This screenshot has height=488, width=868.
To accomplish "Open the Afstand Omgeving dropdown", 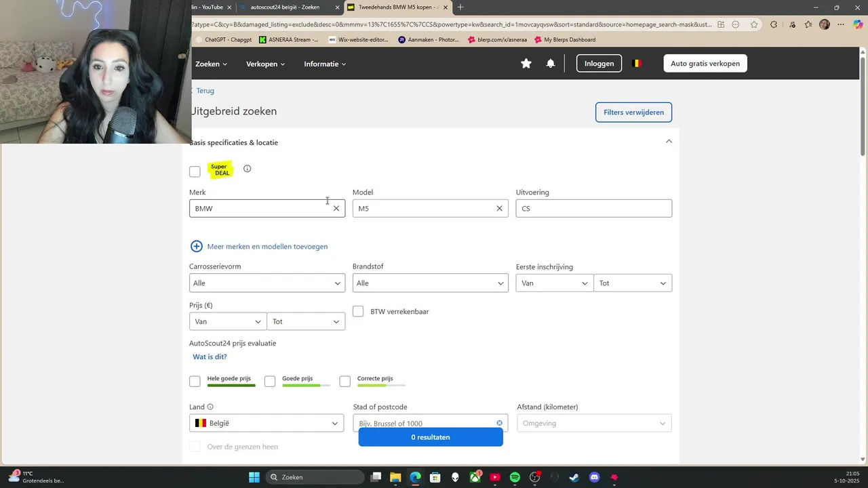I will [594, 423].
